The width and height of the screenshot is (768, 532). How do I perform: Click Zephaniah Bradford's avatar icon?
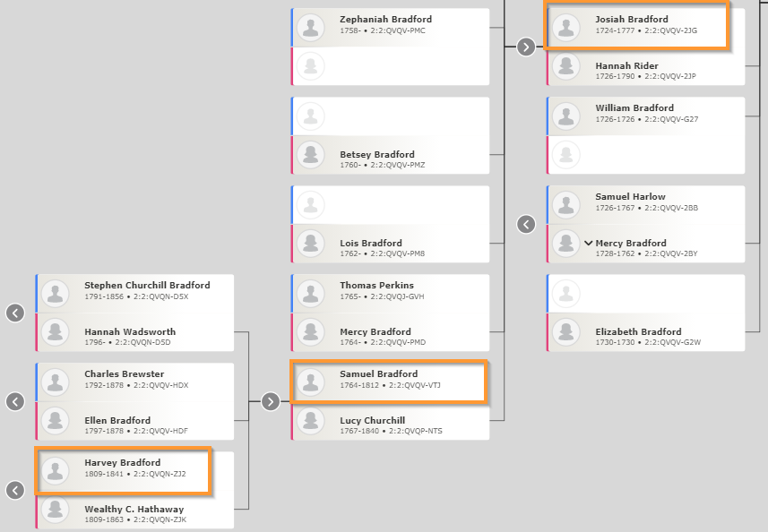(x=311, y=27)
